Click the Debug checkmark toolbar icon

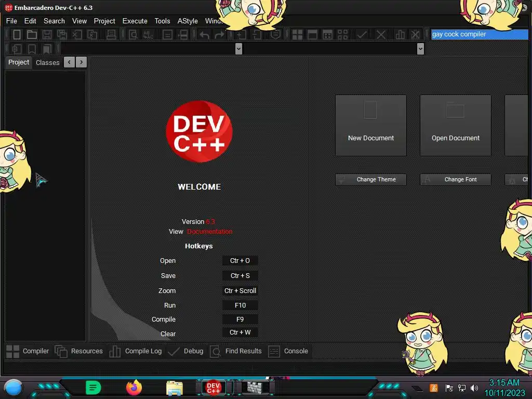[x=362, y=35]
